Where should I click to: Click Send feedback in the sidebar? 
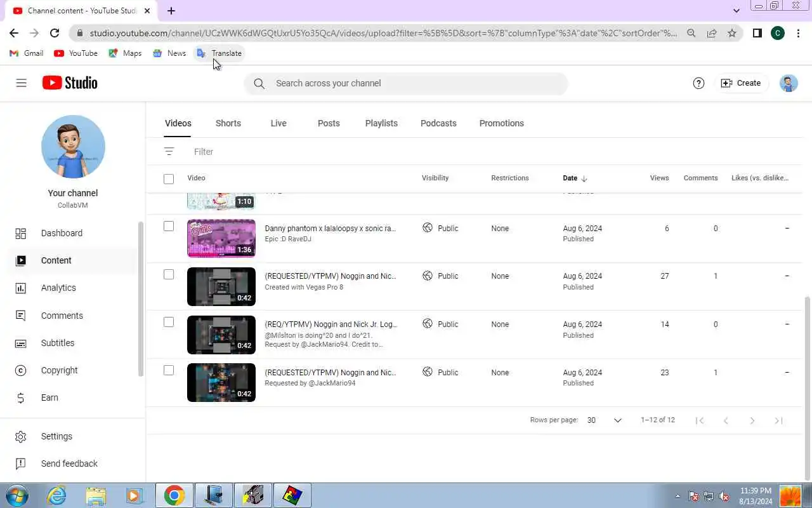(x=72, y=464)
